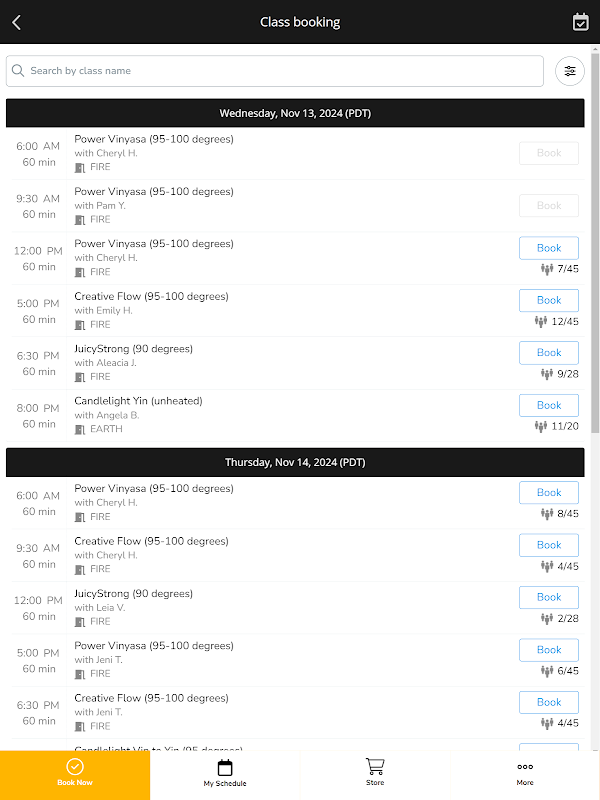
Task: Book Wednesday 12:00 PM Power Vinyasa class
Action: tap(548, 248)
